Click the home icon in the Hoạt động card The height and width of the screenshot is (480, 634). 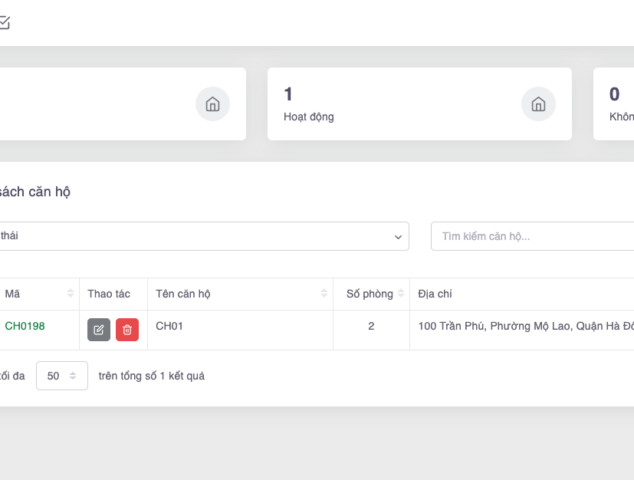[538, 104]
